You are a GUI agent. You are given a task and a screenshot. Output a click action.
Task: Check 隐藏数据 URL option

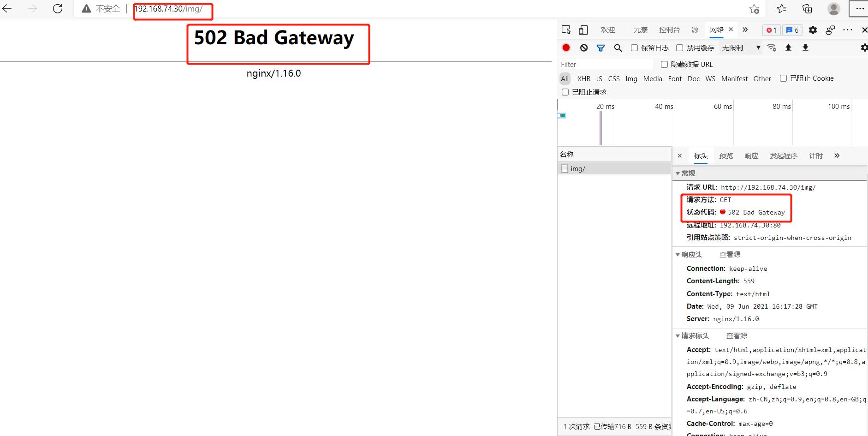664,64
